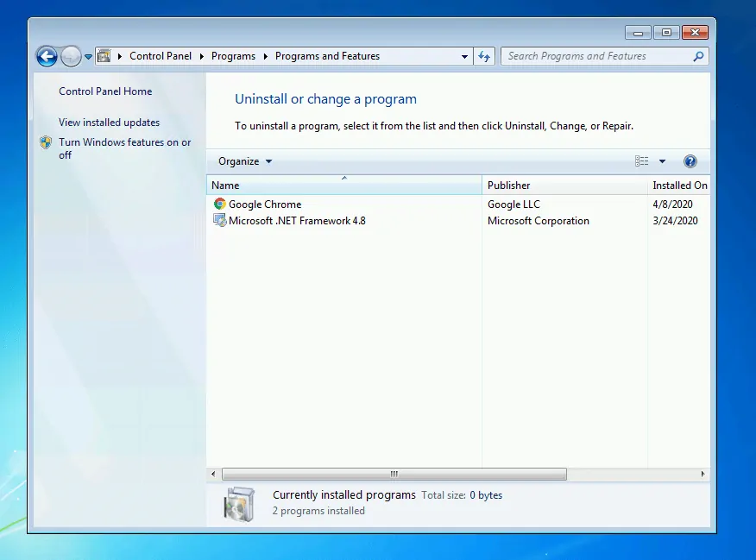Select the Microsoft .NET Framework icon

(x=219, y=220)
